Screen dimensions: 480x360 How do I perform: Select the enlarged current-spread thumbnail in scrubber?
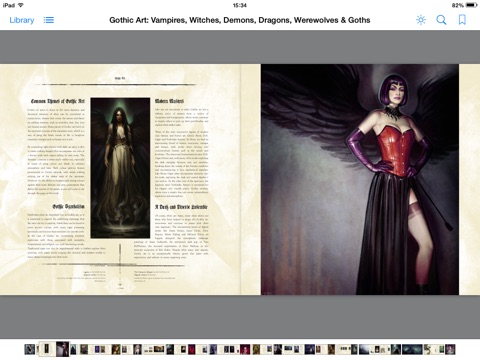(54, 349)
